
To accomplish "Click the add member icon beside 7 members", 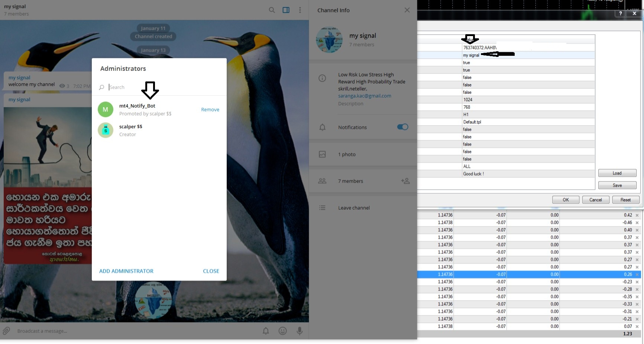I will (x=405, y=181).
